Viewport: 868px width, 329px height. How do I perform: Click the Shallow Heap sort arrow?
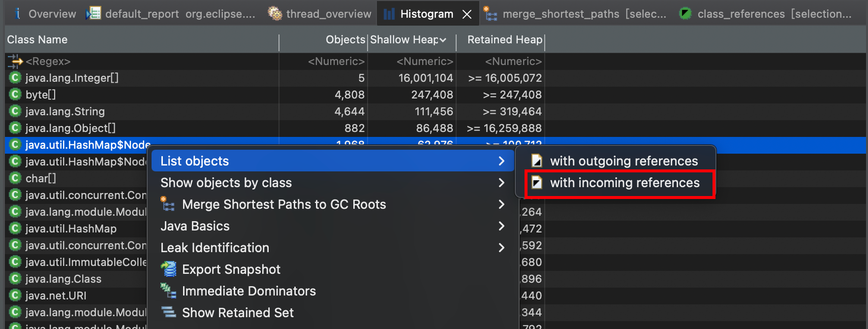click(x=443, y=40)
